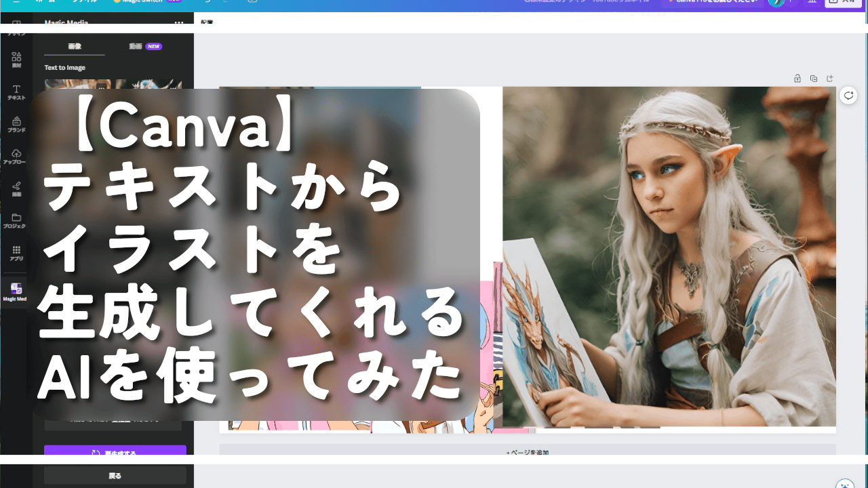Open the アップロード (Uploads) sidebar panel

(16, 157)
